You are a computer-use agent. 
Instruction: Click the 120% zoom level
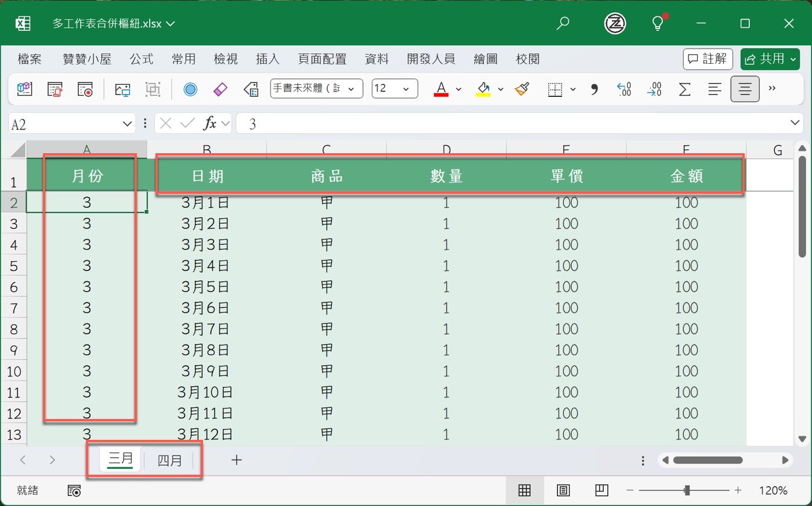coord(773,491)
